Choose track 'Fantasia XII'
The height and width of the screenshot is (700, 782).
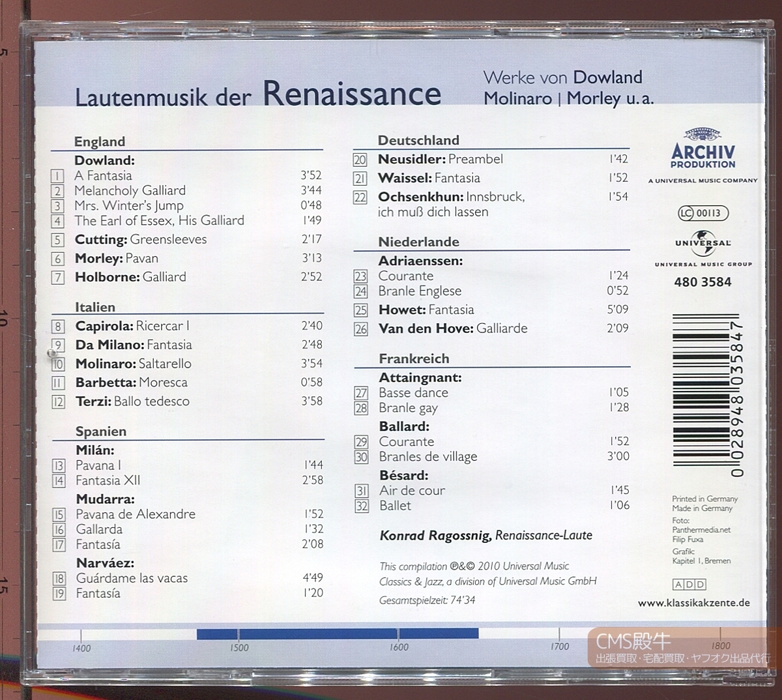(x=108, y=480)
